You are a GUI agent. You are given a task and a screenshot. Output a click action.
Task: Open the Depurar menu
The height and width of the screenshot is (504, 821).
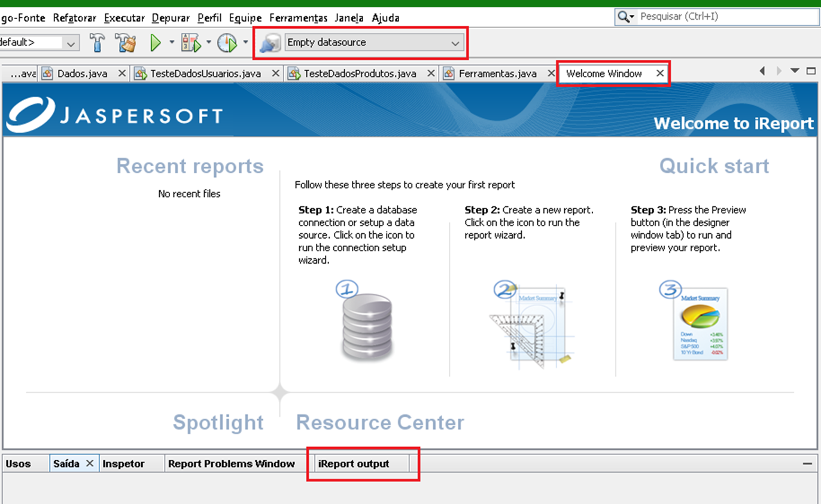pos(171,17)
